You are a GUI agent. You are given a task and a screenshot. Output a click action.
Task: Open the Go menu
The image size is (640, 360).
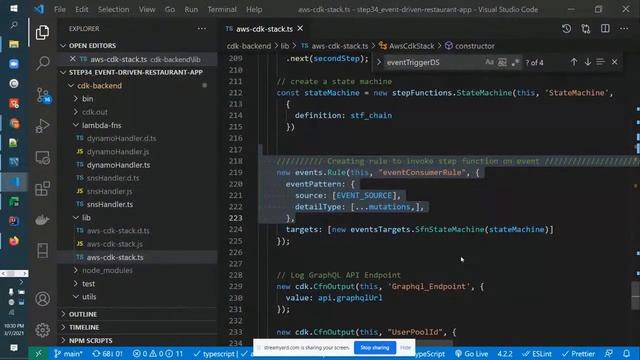point(170,9)
